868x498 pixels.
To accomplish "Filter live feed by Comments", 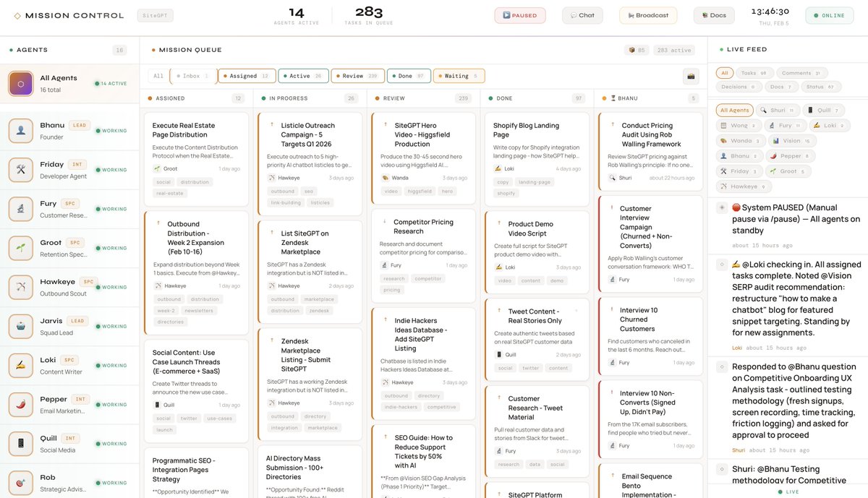I will click(803, 73).
